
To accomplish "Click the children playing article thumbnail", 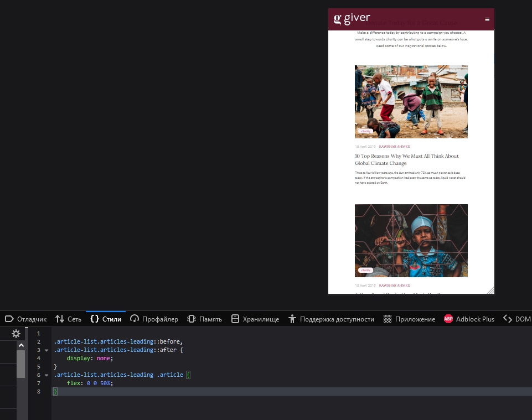I will [x=411, y=101].
